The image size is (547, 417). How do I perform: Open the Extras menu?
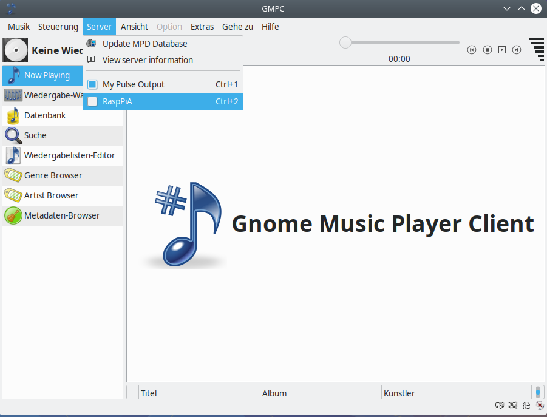click(x=202, y=27)
